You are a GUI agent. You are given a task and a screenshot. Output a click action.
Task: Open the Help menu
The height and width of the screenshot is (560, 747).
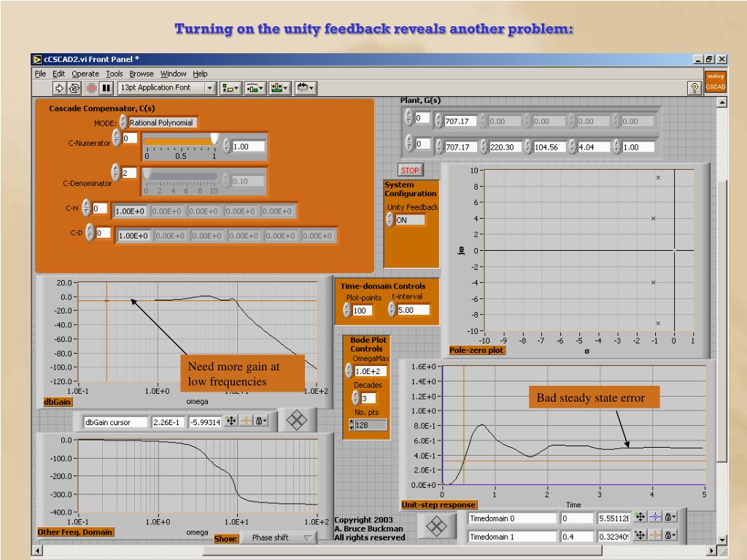pyautogui.click(x=200, y=74)
